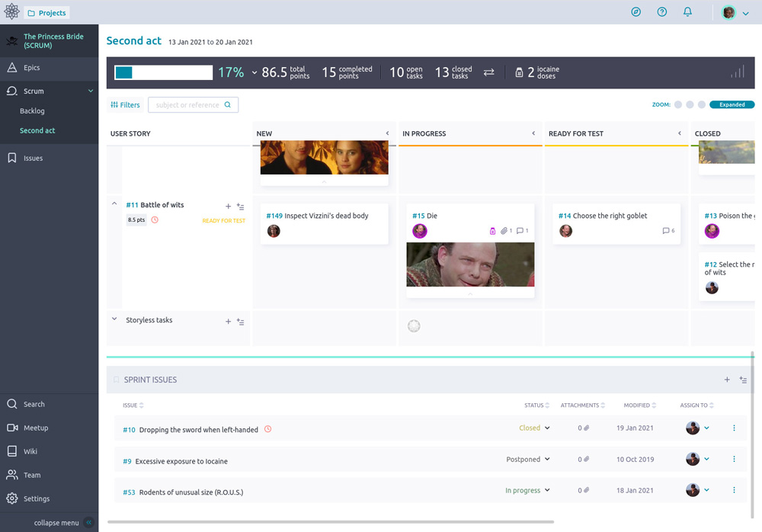Open the Projects menu
Screen dimensions: 762x532
pyautogui.click(x=46, y=13)
